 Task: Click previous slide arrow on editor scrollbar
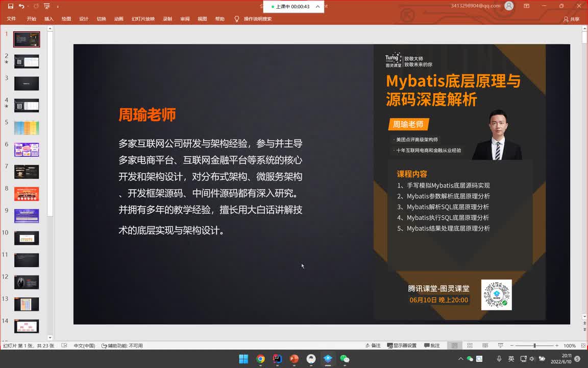pos(584,324)
